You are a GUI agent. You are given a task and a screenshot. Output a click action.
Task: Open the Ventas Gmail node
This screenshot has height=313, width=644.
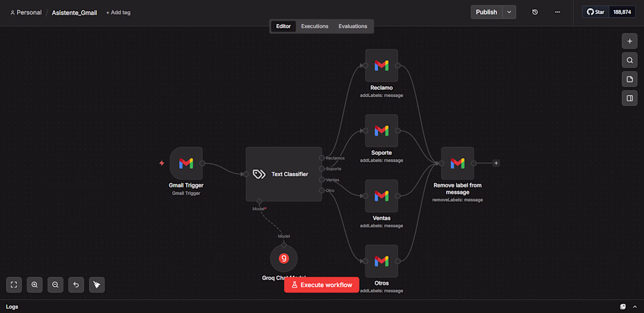[382, 196]
